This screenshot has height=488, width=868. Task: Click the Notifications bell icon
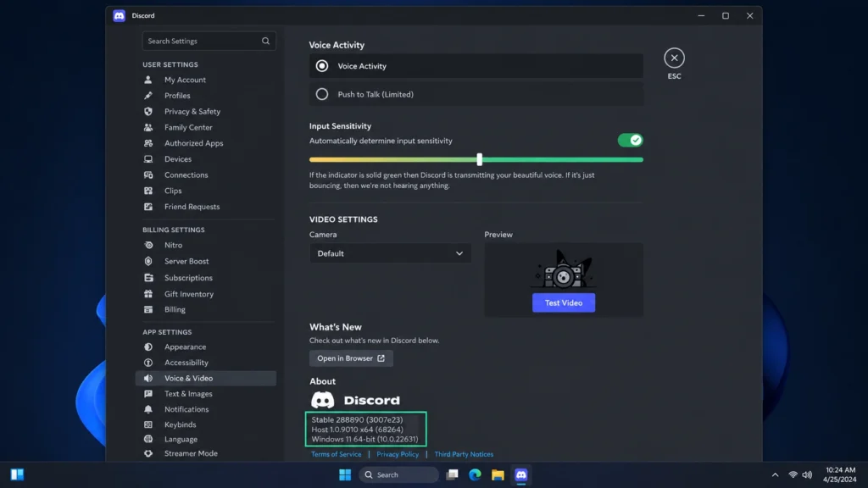147,409
